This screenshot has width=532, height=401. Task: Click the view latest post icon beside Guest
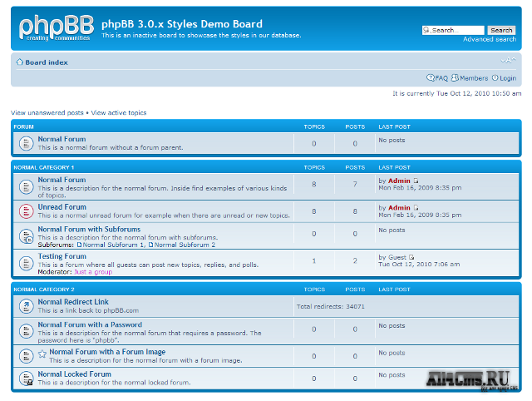pos(411,257)
